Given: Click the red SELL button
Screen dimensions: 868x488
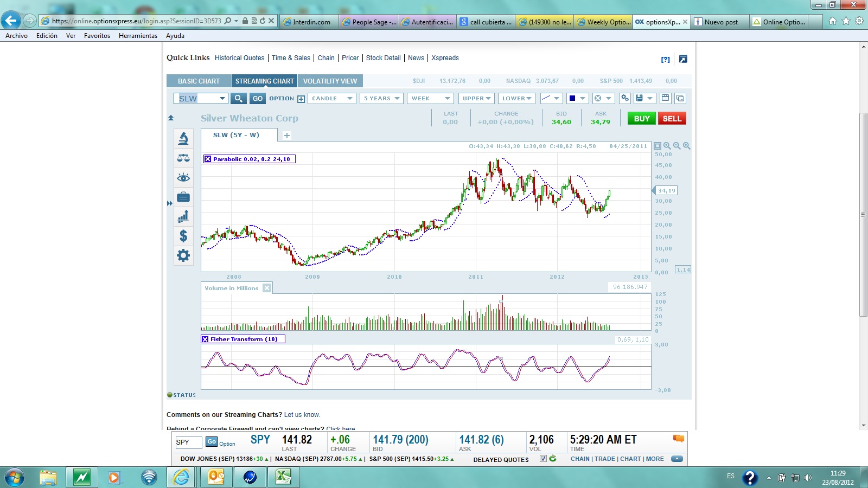Looking at the screenshot, I should 672,118.
